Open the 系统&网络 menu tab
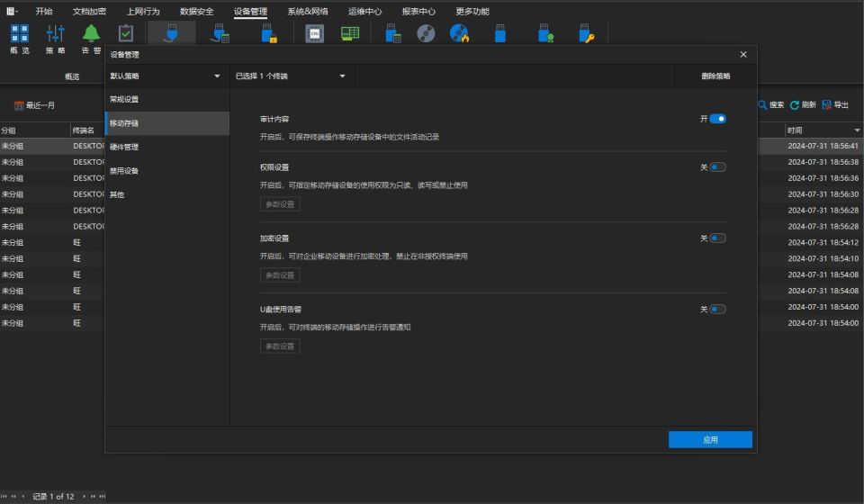Screen dimensions: 864x504 [x=308, y=11]
